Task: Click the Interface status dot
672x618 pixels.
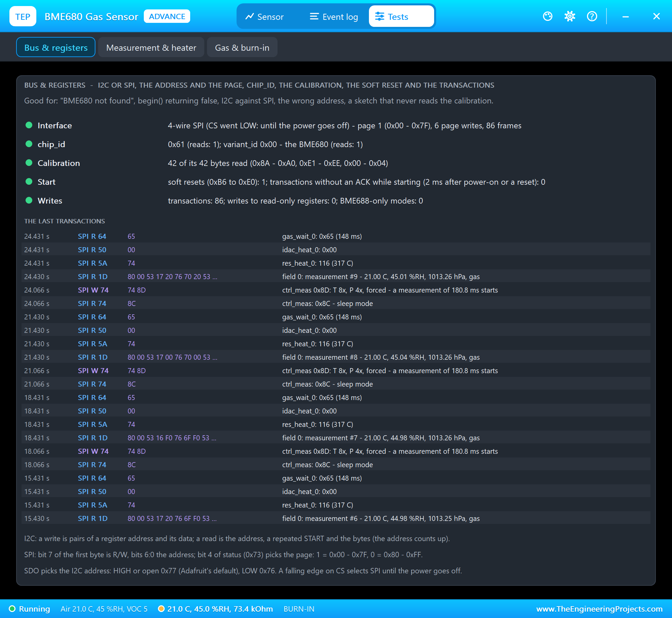Action: tap(29, 125)
